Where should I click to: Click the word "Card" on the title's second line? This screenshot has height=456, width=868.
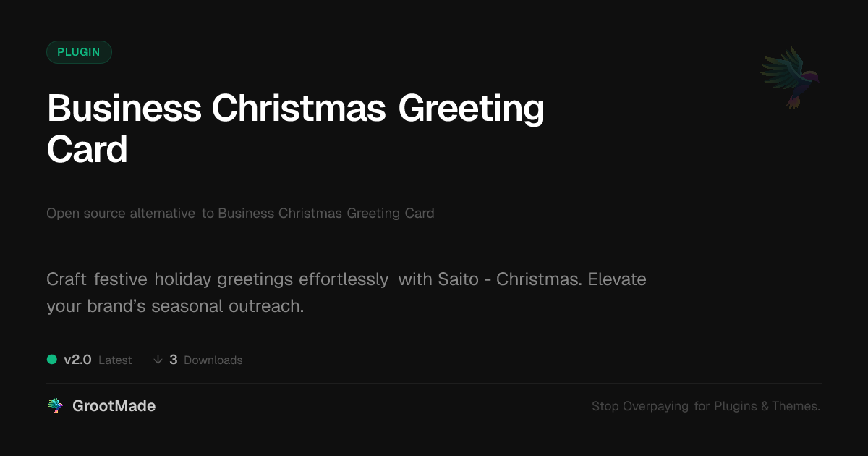pyautogui.click(x=88, y=150)
